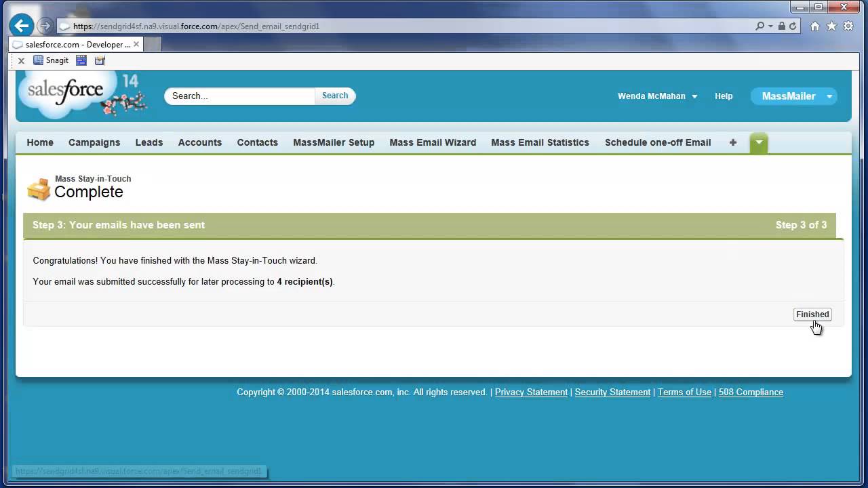
Task: Maximize the browser window
Action: 818,7
